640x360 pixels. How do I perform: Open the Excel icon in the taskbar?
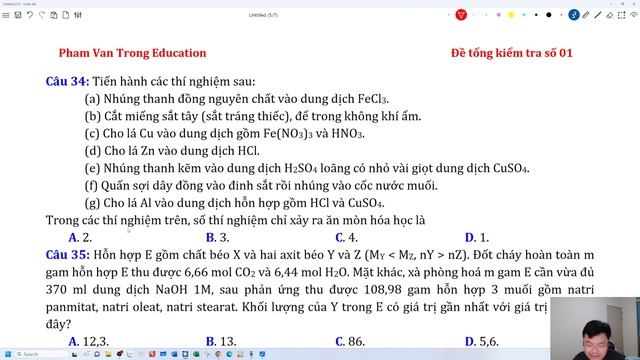196,354
